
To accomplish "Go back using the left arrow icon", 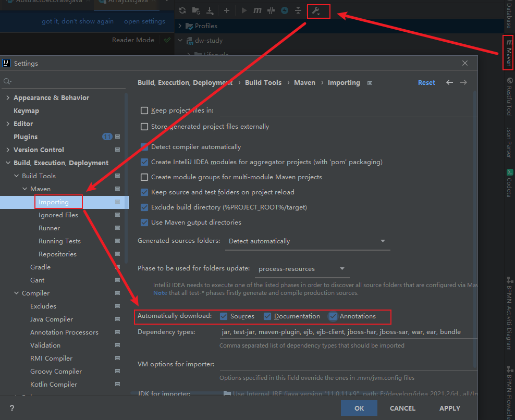I will coord(450,82).
